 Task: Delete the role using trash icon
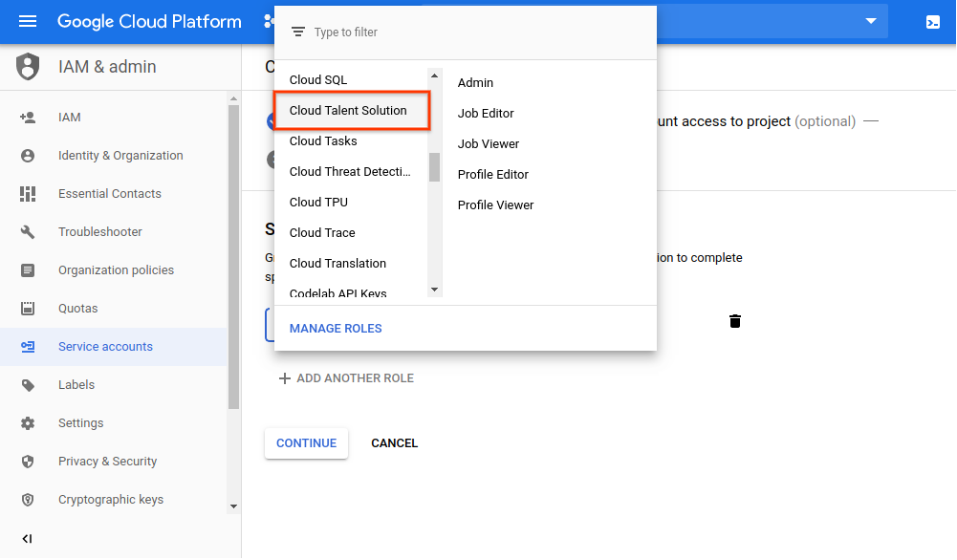734,321
